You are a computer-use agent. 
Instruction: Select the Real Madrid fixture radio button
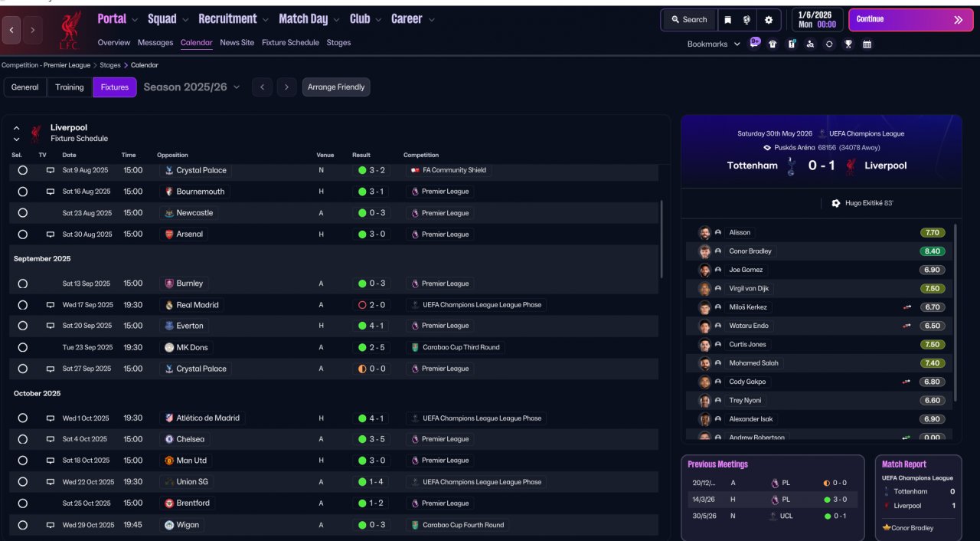point(23,305)
